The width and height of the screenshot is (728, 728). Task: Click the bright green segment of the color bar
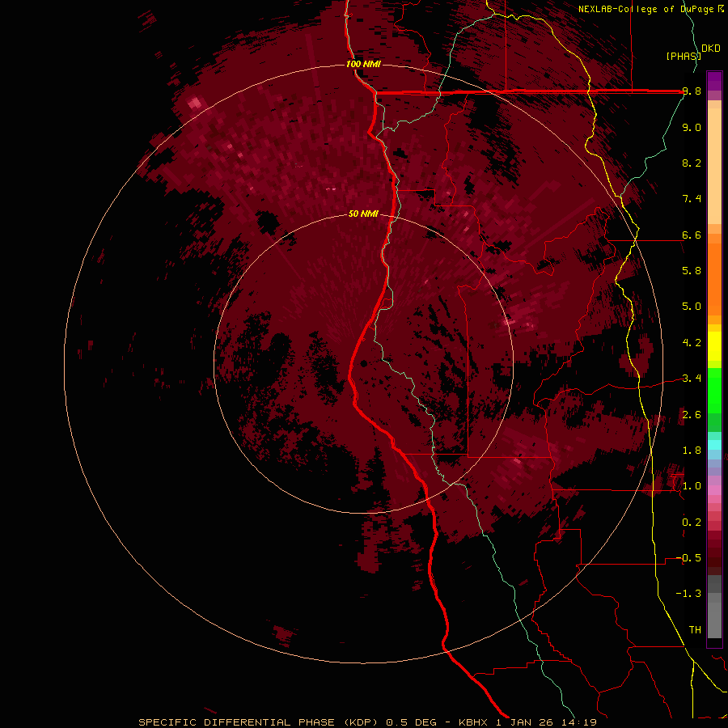714,390
